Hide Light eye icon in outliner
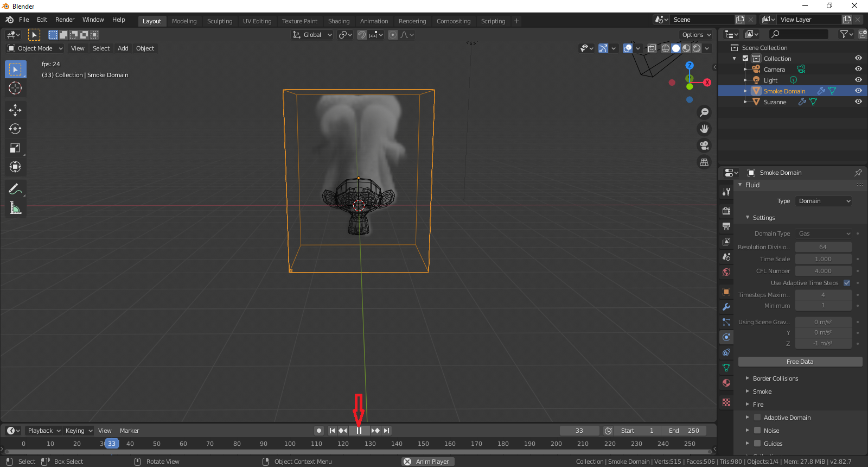 [858, 80]
